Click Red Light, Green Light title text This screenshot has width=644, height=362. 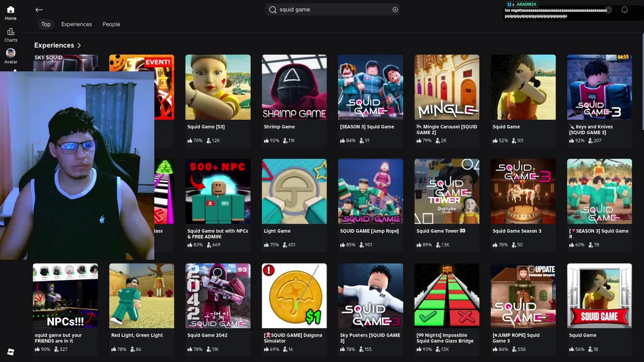[137, 335]
